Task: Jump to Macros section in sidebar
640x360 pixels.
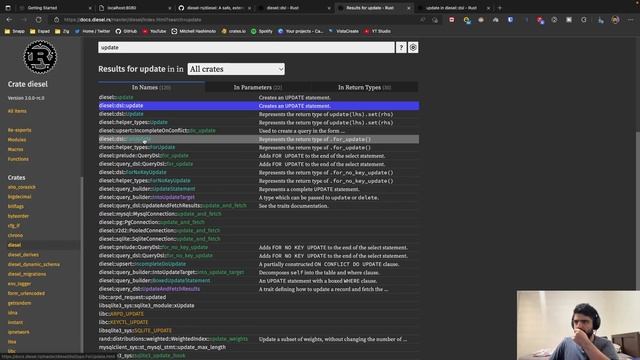Action: [x=16, y=149]
